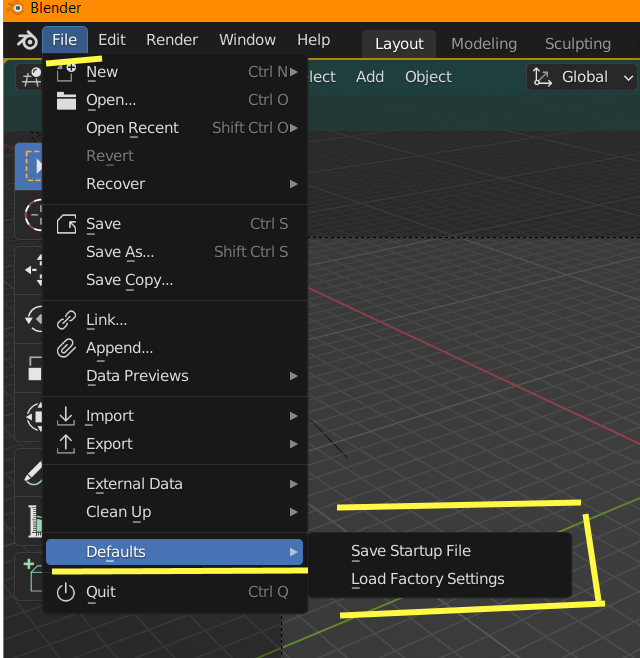Choose Save As... entry
This screenshot has height=658, width=640.
click(x=175, y=252)
